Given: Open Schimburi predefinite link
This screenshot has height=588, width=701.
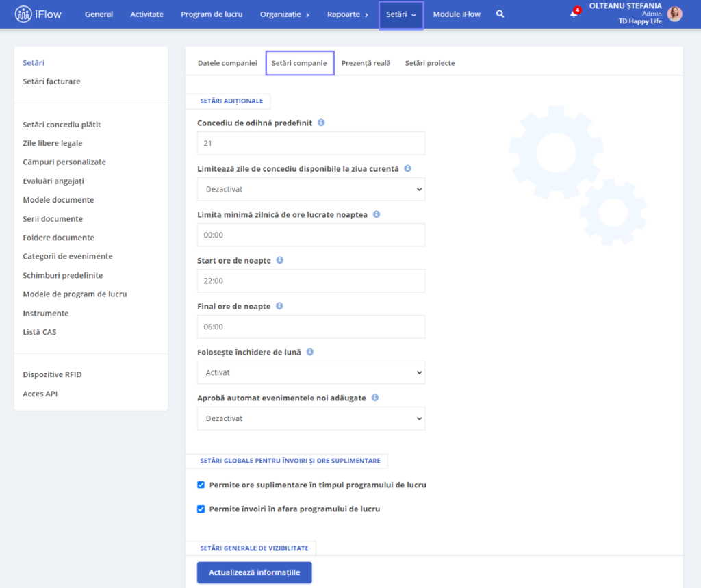Looking at the screenshot, I should 62,275.
